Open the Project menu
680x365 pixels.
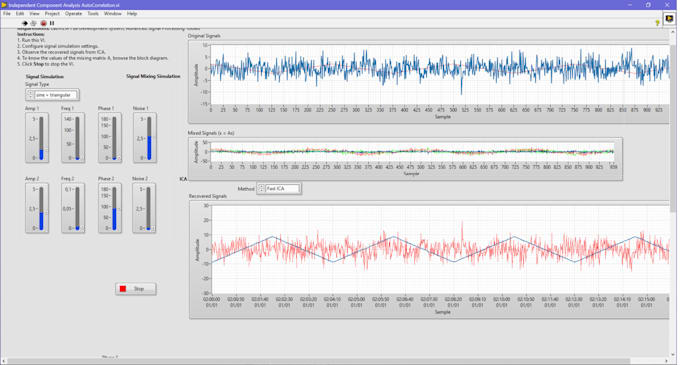52,13
